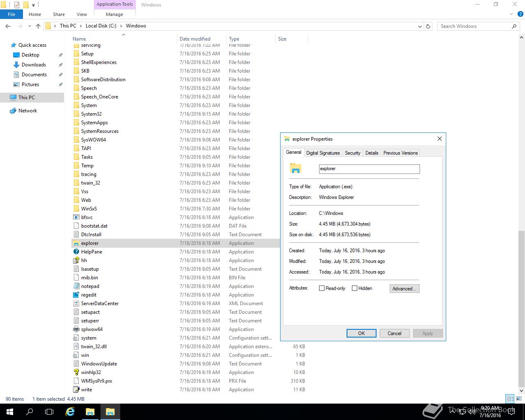Select This PC in navigation pane
This screenshot has width=525, height=420.
click(x=32, y=98)
